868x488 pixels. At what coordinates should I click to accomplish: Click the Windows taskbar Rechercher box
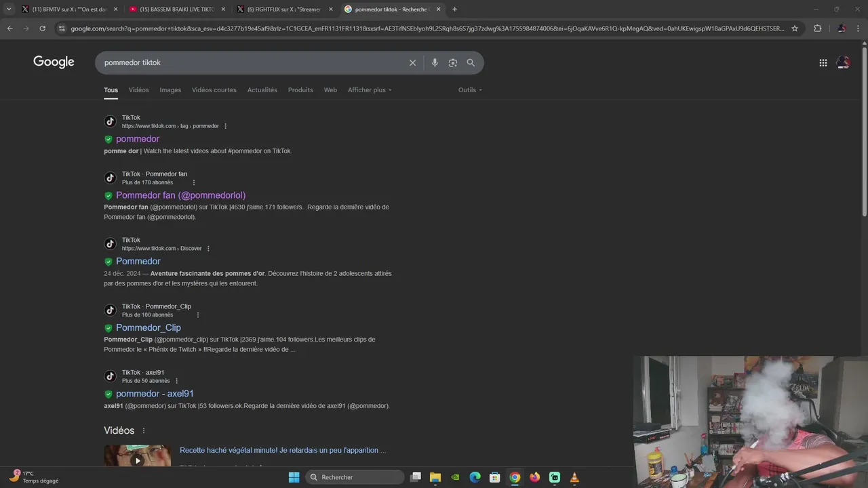click(355, 477)
